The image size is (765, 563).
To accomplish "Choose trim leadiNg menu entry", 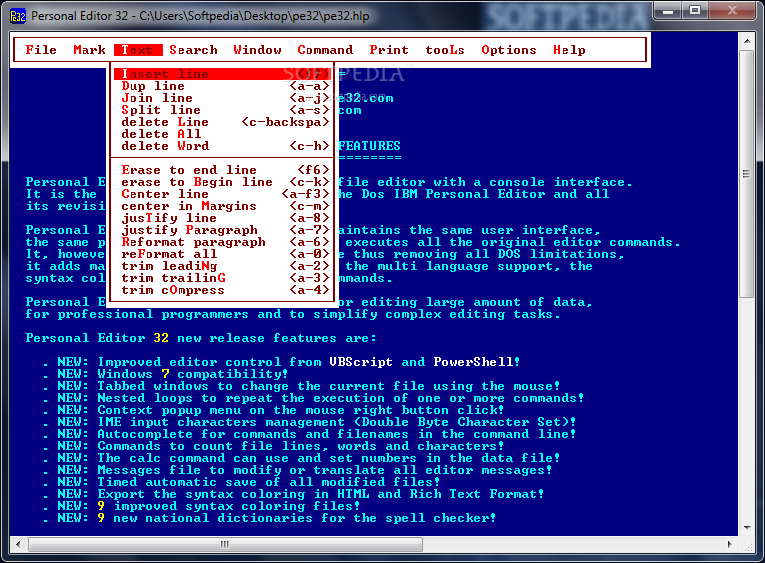I will [222, 266].
